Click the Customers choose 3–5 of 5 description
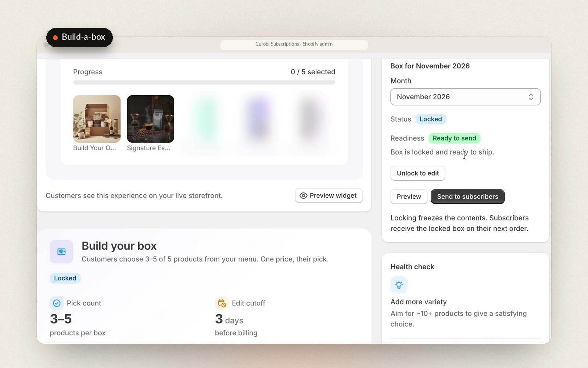The height and width of the screenshot is (368, 588). pyautogui.click(x=205, y=259)
